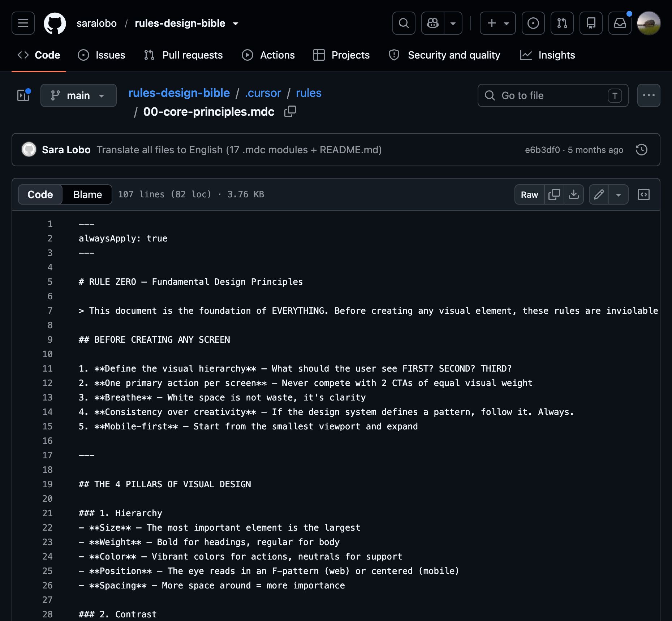Click '### 2. Contrast' line
This screenshot has height=621, width=672.
click(x=118, y=614)
